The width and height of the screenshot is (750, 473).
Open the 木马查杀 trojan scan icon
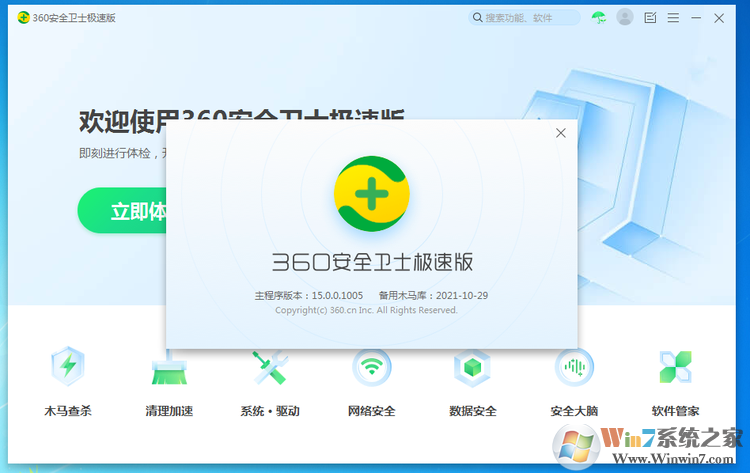pos(68,366)
